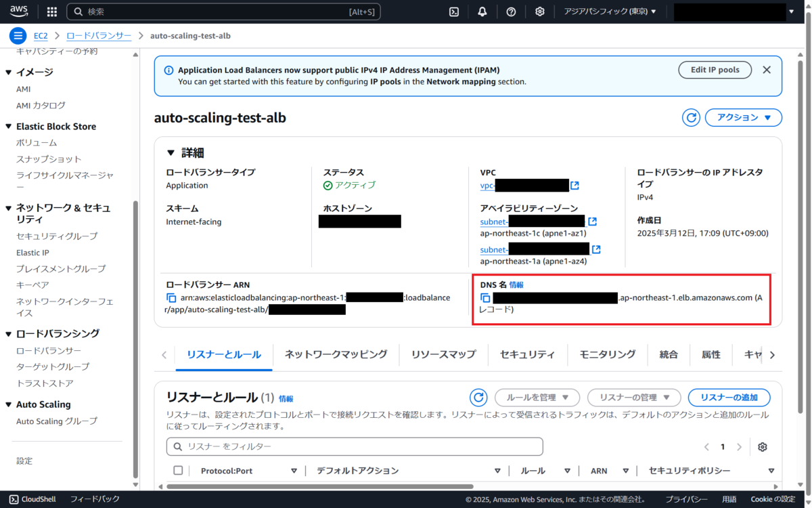Open external link for ap-northeast-1a subnet
Image resolution: width=812 pixels, height=508 pixels.
point(595,249)
